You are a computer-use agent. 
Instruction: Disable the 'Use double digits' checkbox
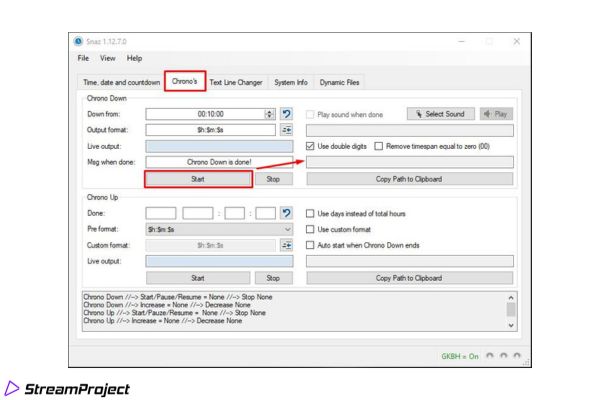coord(311,147)
